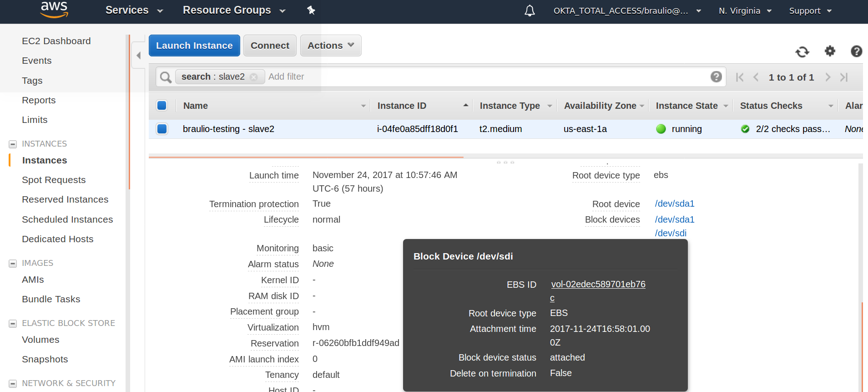Go to first page of results
The height and width of the screenshot is (392, 868).
click(740, 77)
